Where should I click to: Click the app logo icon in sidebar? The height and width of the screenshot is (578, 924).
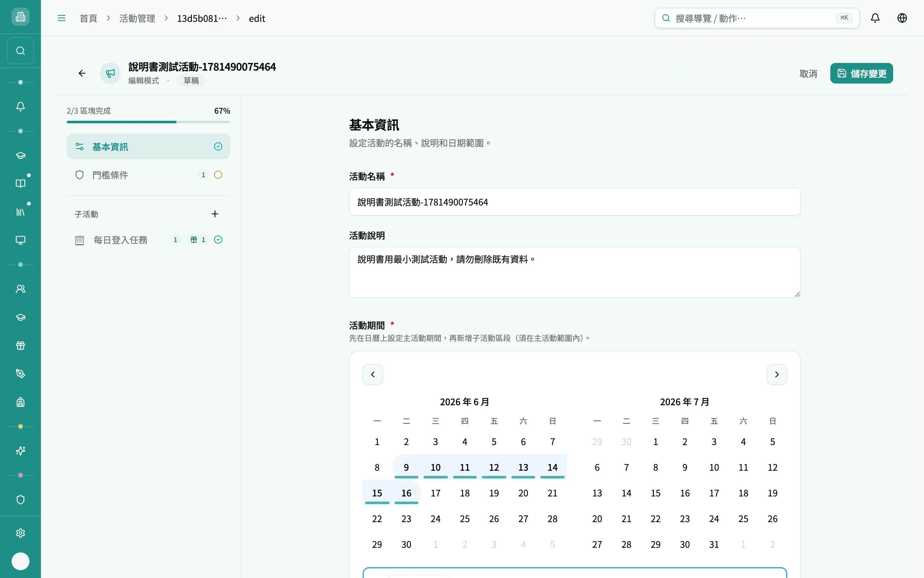[21, 17]
